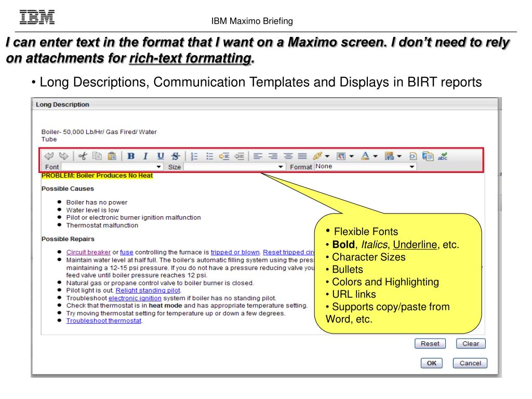The width and height of the screenshot is (532, 399).
Task: Open the 'electronic ignition' link
Action: (x=135, y=298)
